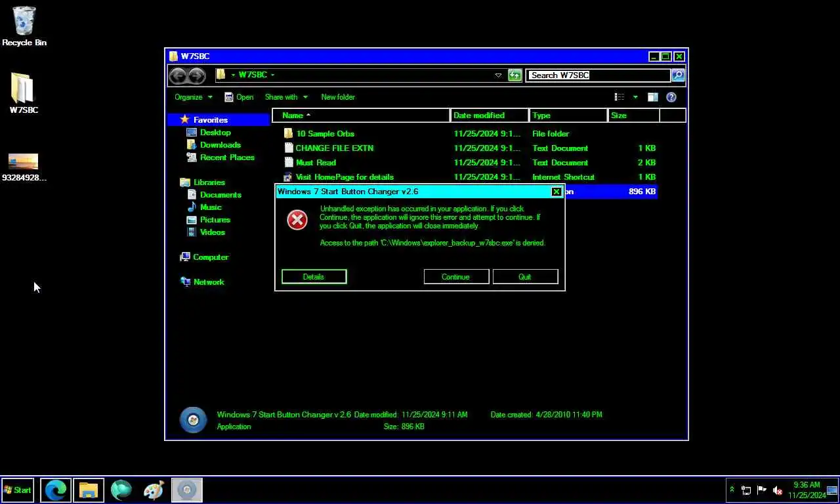
Task: Click the network icon in system tray
Action: (x=746, y=490)
